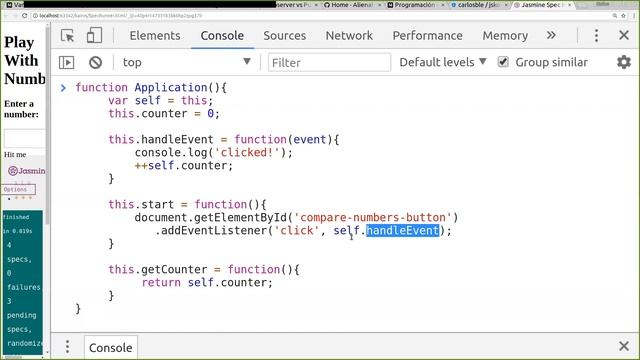
Task: Open Jasmine Options menu
Action: pos(18,189)
